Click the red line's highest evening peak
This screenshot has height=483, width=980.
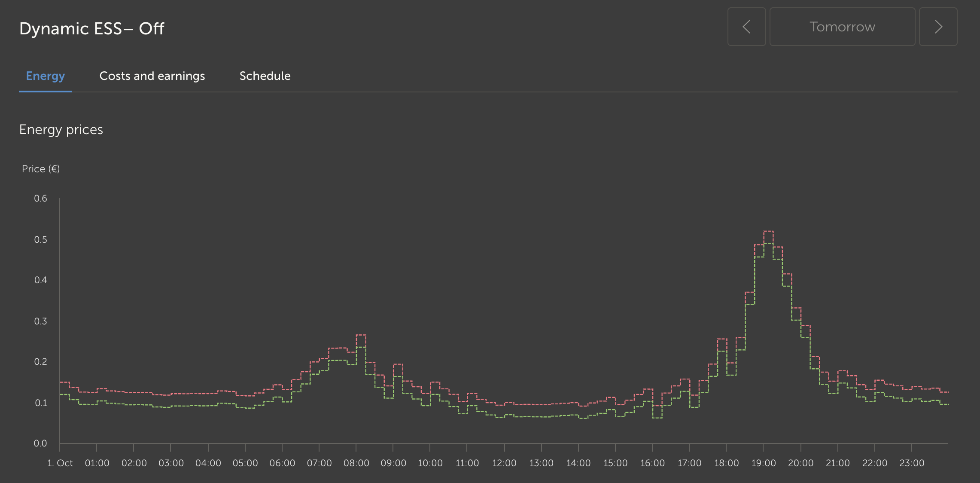[768, 231]
